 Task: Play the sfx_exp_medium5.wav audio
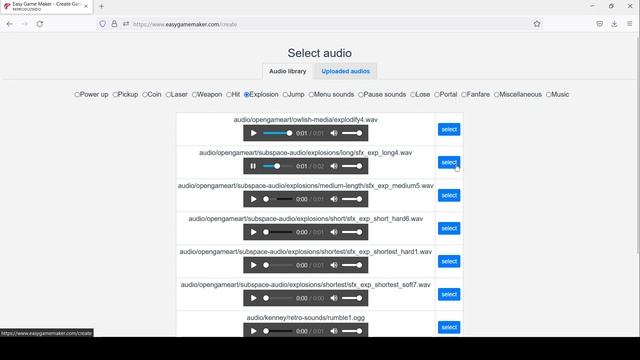pyautogui.click(x=253, y=199)
